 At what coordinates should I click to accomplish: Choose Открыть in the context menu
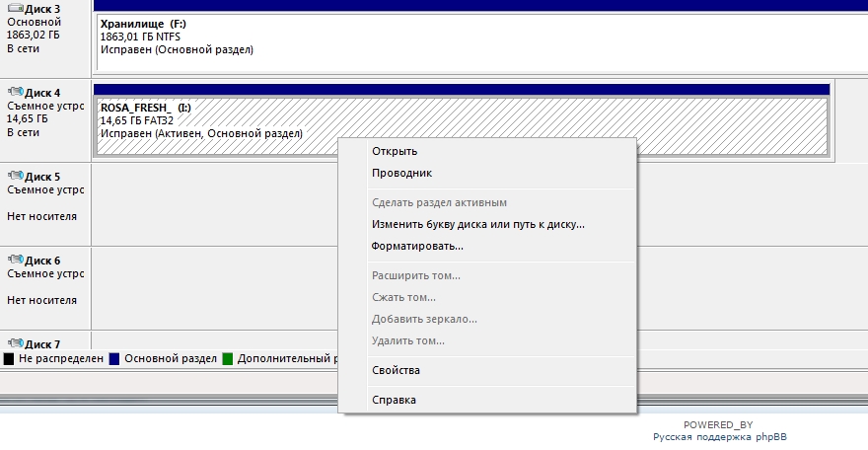[x=487, y=151]
